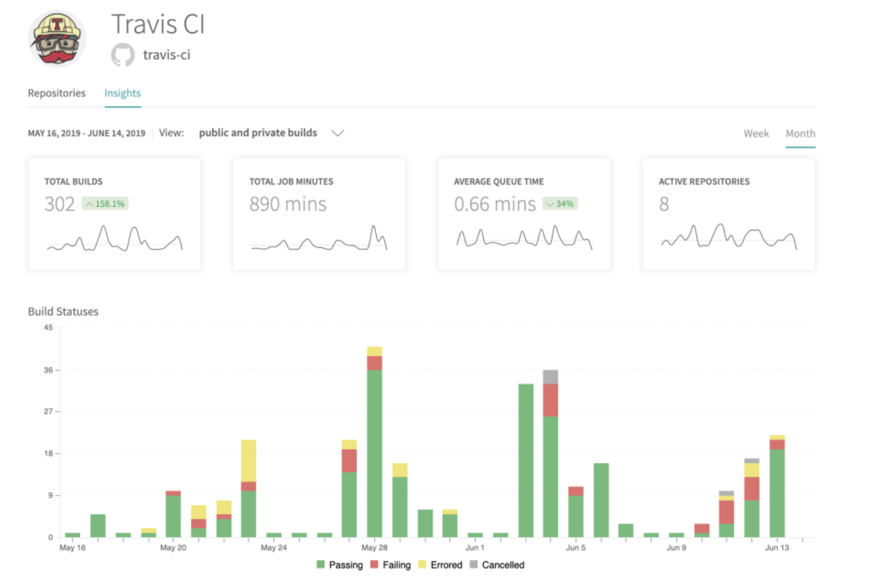Click the red Failing segment of the May 27 bar

349,461
